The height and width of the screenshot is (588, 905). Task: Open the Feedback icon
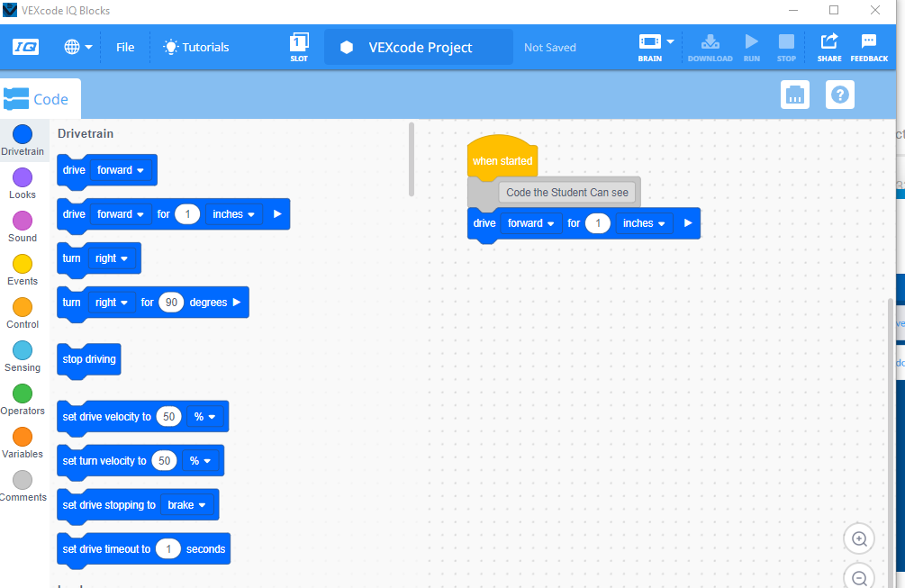[x=869, y=42]
